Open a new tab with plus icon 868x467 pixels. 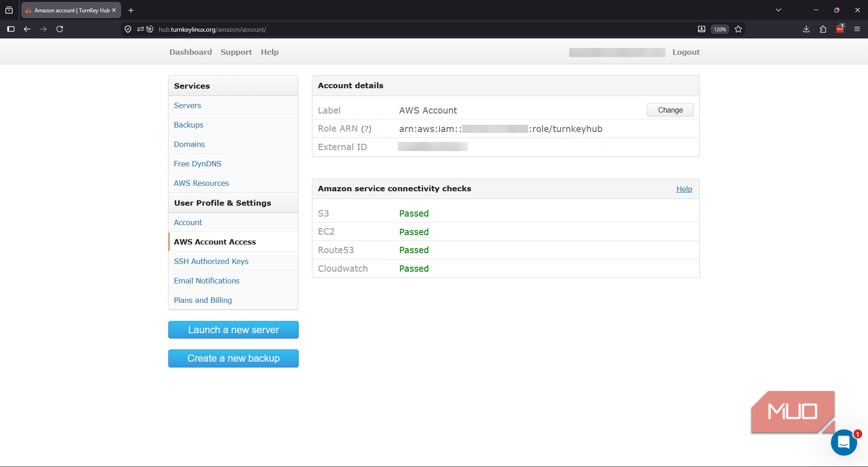[x=131, y=10]
